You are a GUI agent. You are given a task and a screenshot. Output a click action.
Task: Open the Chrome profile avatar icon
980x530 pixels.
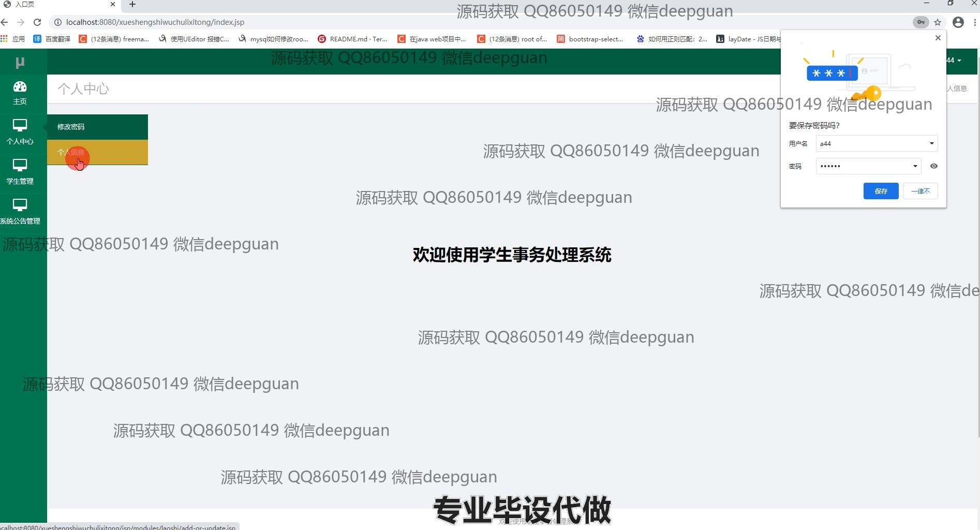(x=958, y=22)
